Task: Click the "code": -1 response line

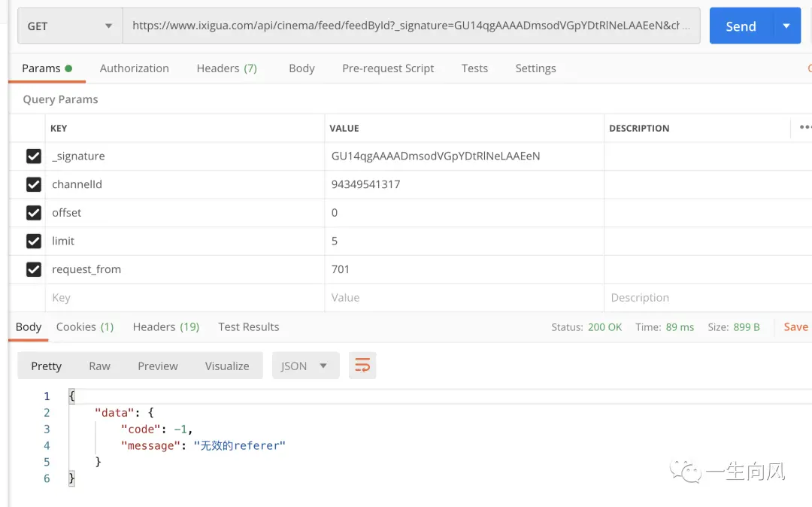Action: [x=156, y=430]
